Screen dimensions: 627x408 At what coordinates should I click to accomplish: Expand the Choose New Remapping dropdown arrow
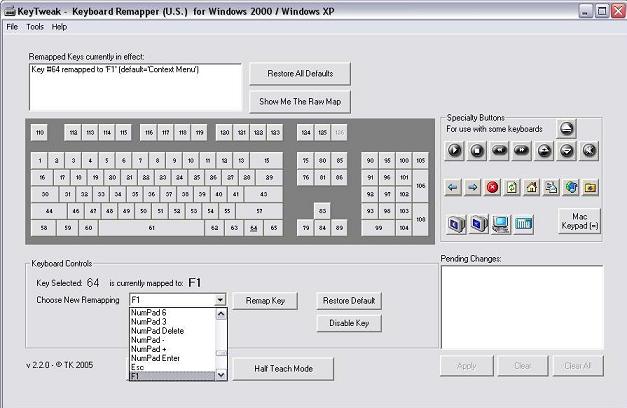220,300
